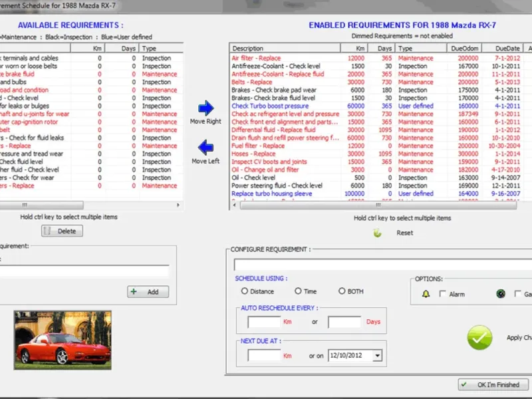Click the Configure Requirement description field

click(383, 265)
